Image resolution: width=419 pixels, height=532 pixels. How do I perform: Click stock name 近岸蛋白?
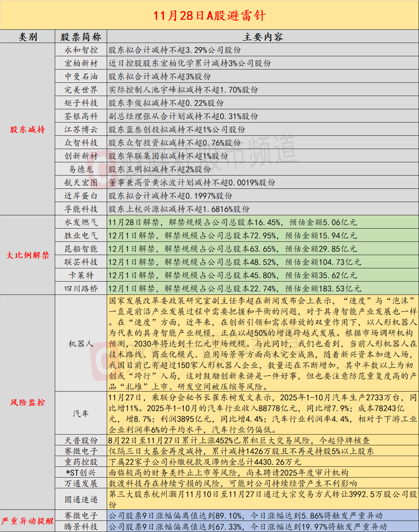(81, 196)
